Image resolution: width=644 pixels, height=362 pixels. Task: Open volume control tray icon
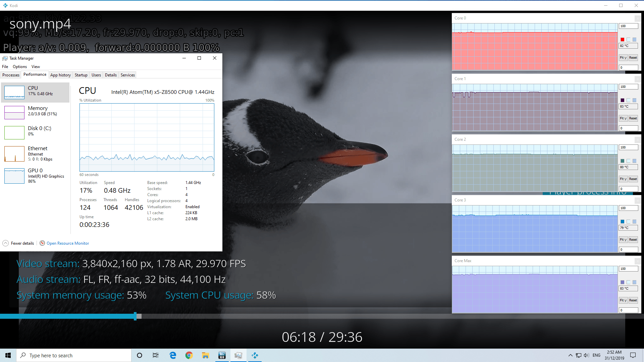[586, 355]
